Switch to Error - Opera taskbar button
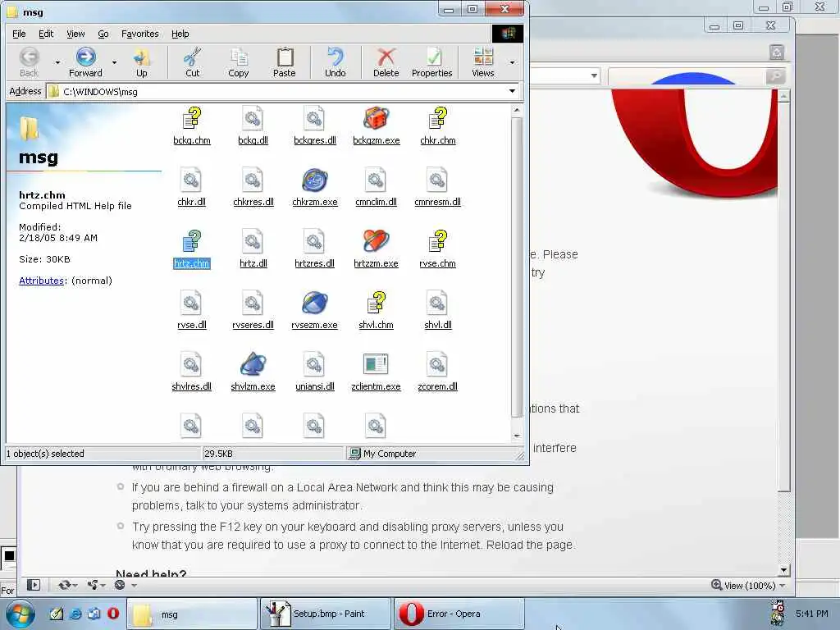This screenshot has width=840, height=630. 459,614
